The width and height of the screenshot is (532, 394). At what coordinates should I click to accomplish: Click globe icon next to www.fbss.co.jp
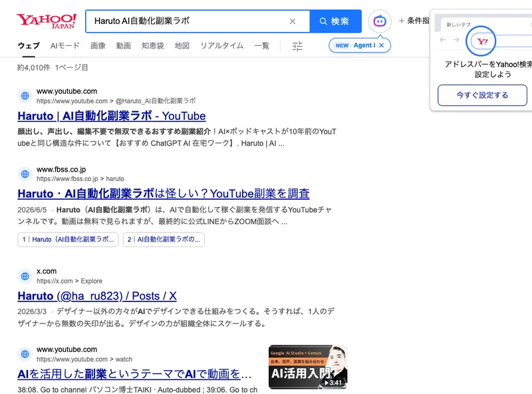coord(25,174)
